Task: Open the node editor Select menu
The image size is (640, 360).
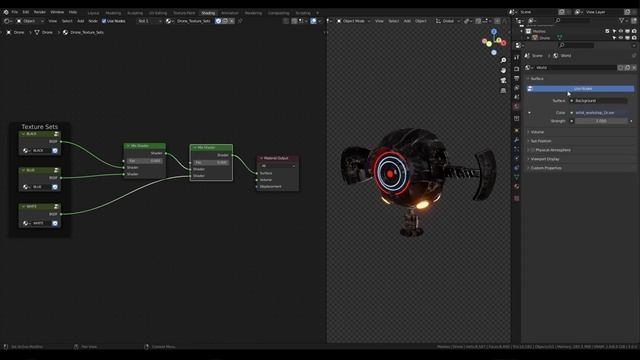Action: click(x=67, y=21)
